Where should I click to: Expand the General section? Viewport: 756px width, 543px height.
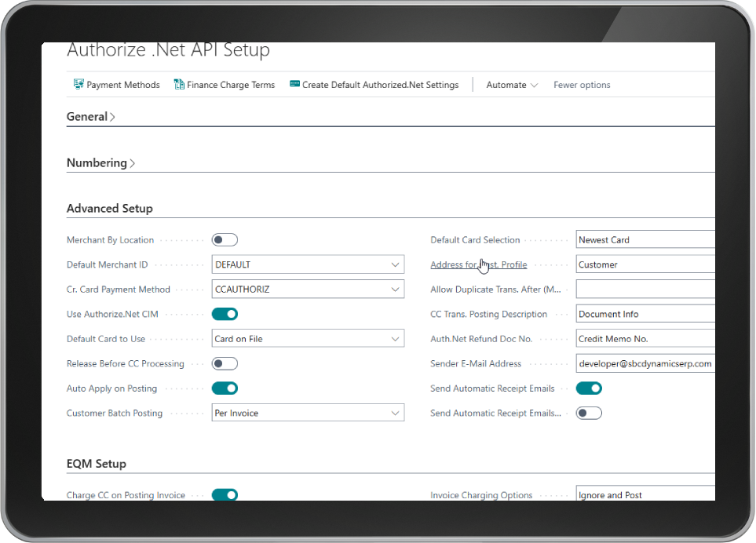90,117
